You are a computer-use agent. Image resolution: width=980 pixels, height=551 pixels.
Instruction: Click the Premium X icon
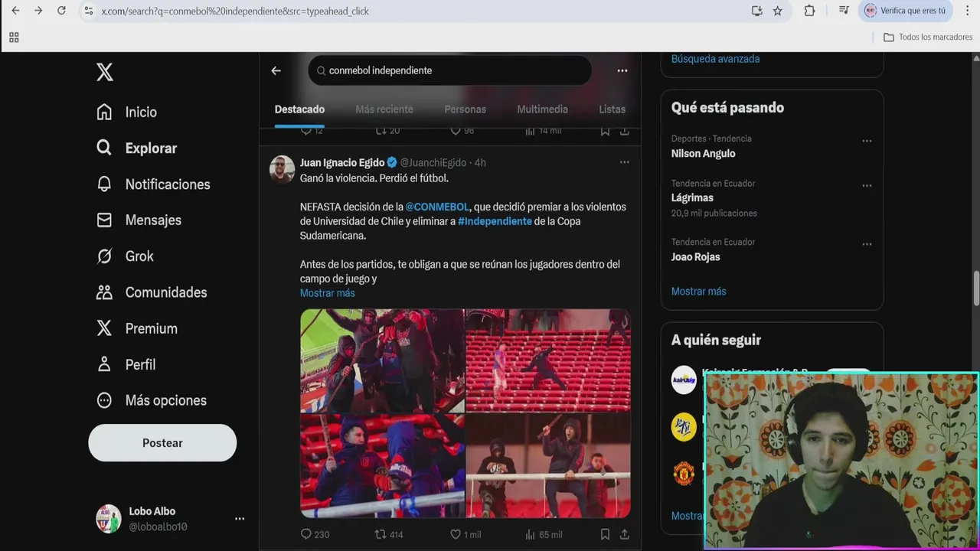click(x=105, y=328)
